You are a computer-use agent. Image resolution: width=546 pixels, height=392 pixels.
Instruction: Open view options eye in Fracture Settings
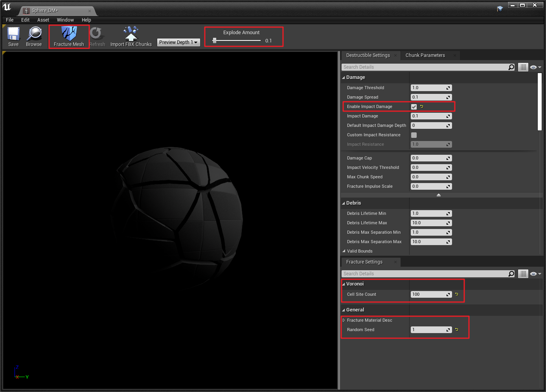click(x=535, y=274)
